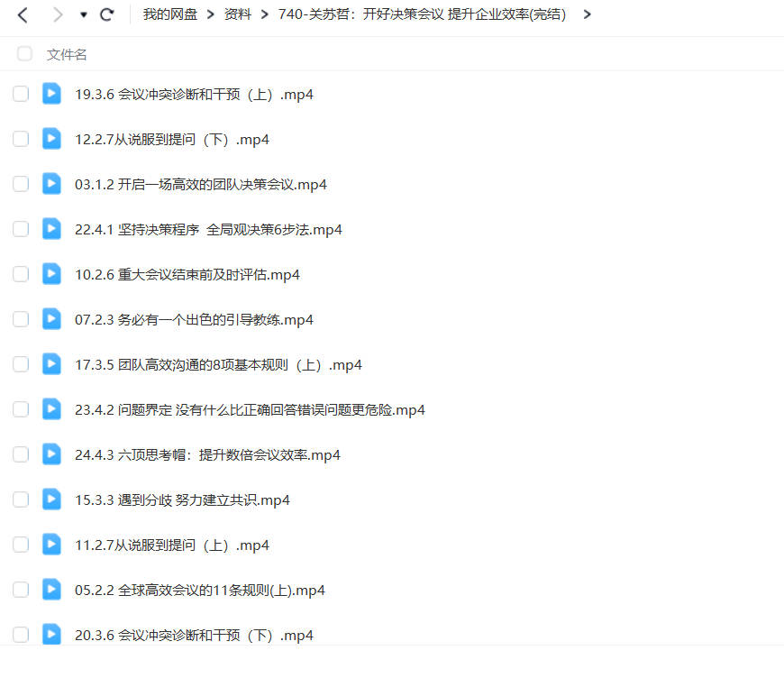The width and height of the screenshot is (784, 678).
Task: Check the box for 17.3.5 团队高效沟通的8项基本规则
Action: tap(21, 363)
